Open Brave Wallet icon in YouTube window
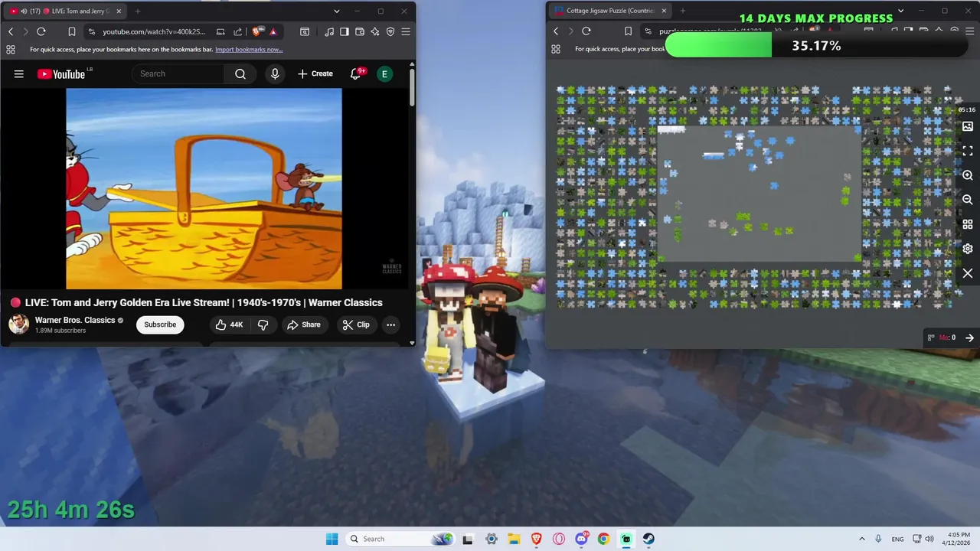The image size is (980, 551). coord(360,31)
